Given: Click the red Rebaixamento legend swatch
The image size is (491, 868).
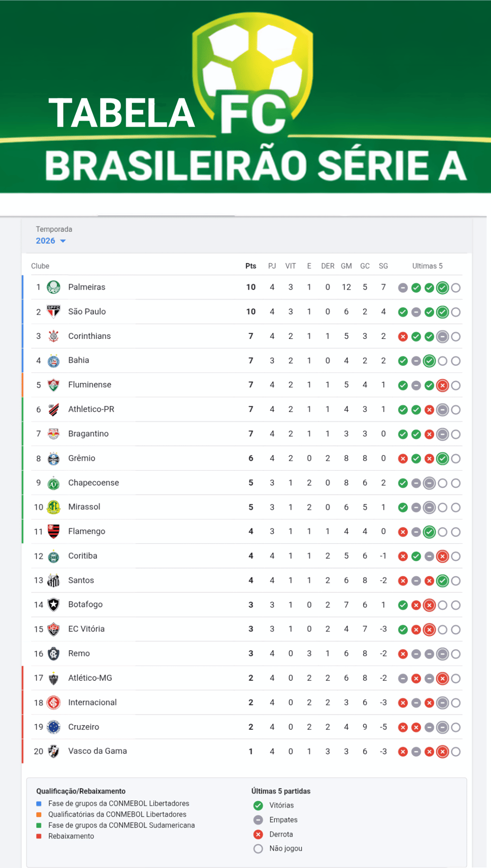Looking at the screenshot, I should (39, 836).
